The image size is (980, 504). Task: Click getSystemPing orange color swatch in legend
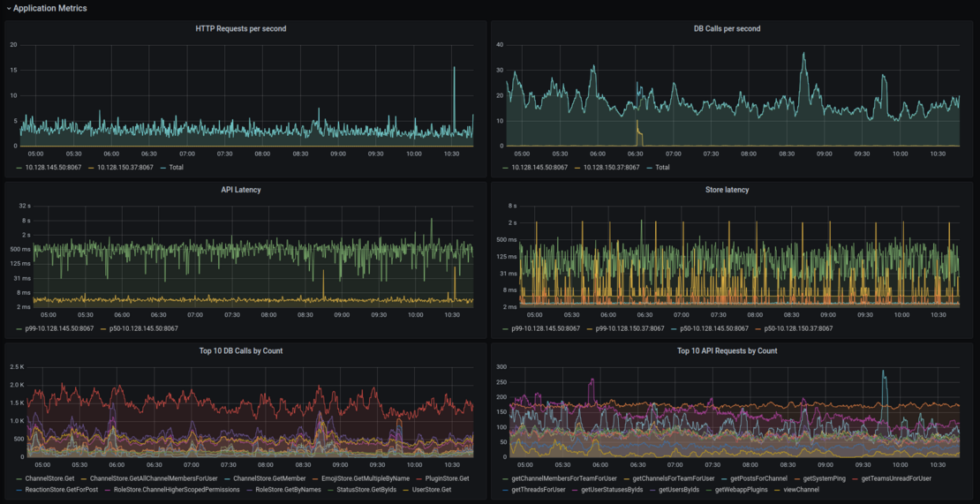pos(797,478)
